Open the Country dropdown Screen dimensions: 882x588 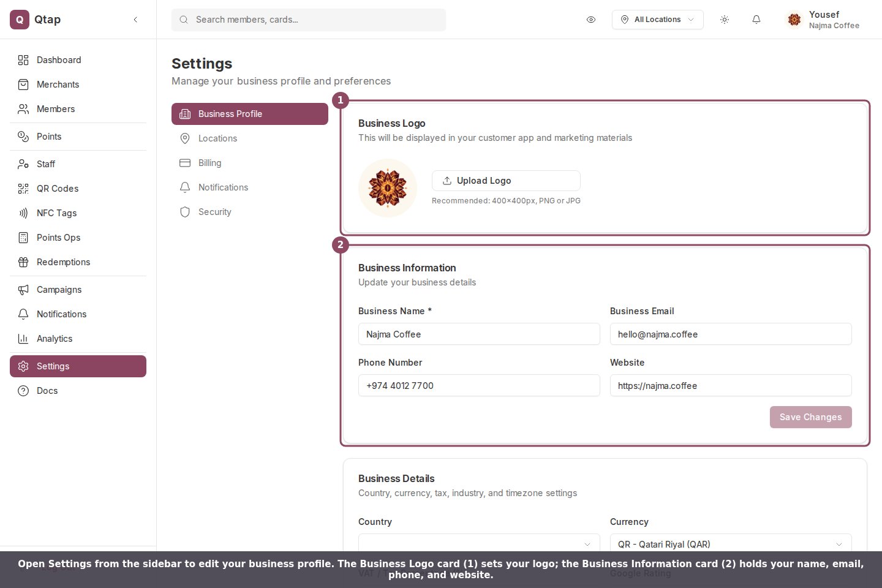(479, 544)
